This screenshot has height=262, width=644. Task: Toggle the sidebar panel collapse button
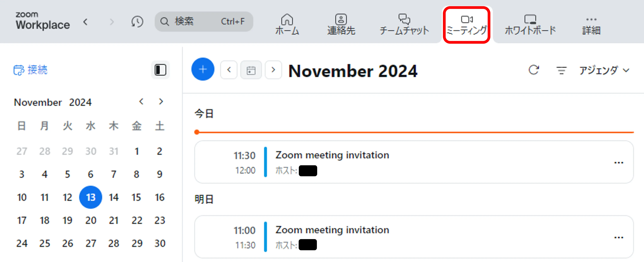pos(160,70)
